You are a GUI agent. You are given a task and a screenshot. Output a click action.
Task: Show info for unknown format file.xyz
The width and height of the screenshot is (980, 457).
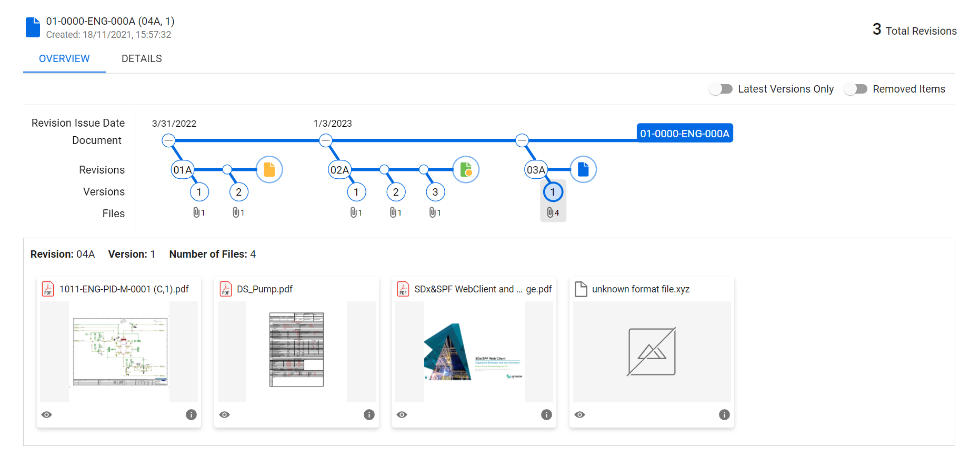click(724, 414)
